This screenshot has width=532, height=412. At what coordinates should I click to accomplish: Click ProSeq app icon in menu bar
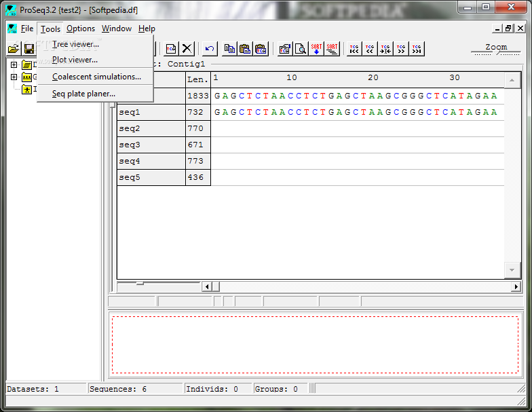pos(12,29)
